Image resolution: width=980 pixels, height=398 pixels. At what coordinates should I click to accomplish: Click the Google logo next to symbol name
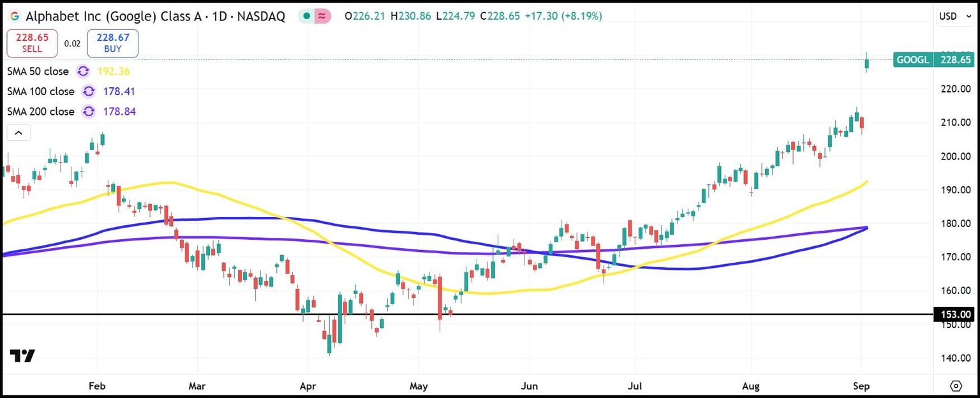tap(14, 16)
